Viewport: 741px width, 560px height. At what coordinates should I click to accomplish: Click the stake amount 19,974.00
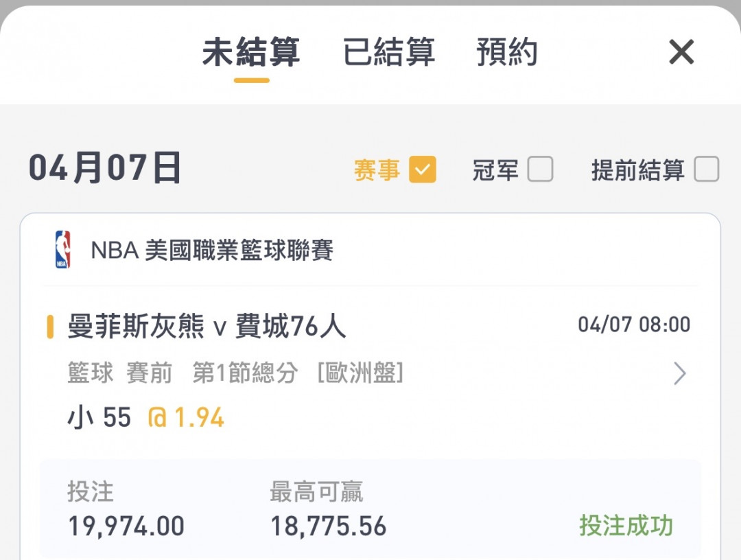tap(126, 526)
